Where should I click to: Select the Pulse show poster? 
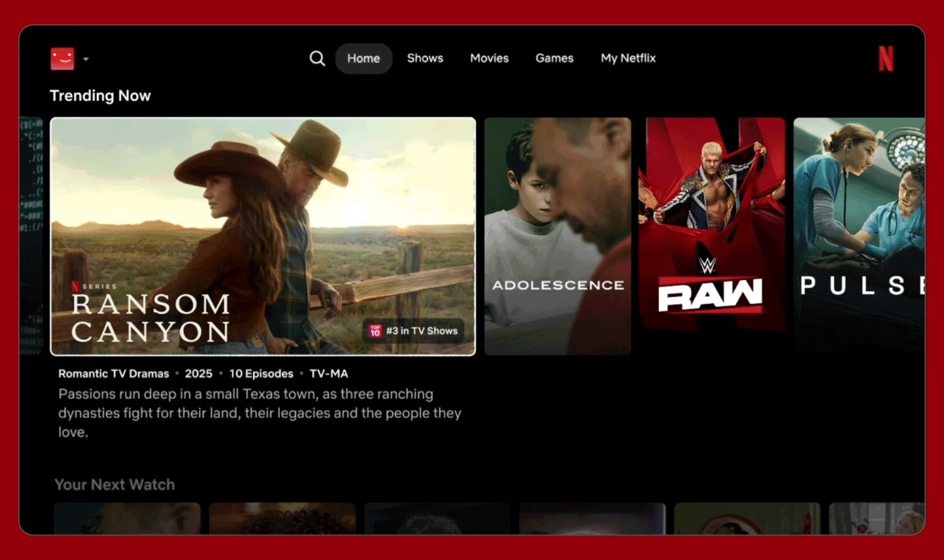click(x=859, y=237)
